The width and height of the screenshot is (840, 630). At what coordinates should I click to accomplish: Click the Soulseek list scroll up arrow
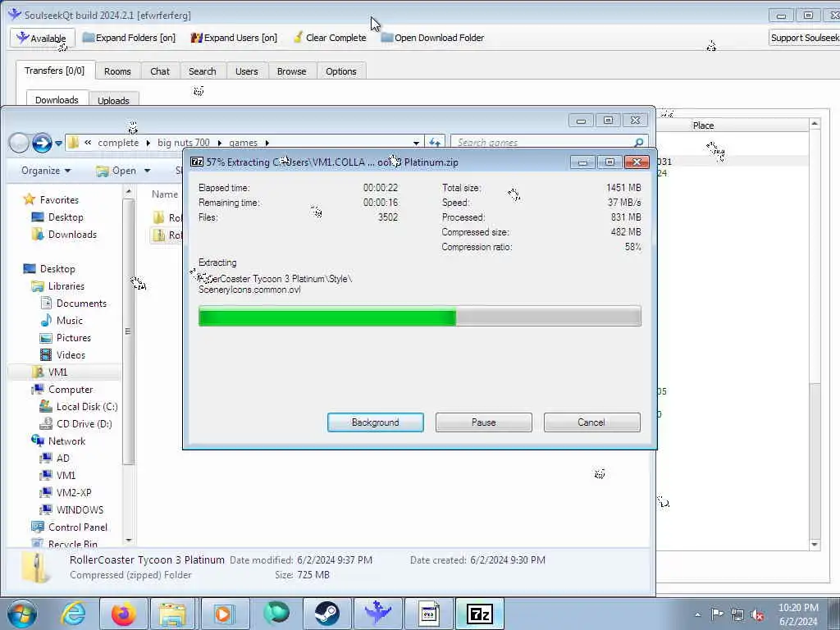click(x=815, y=124)
